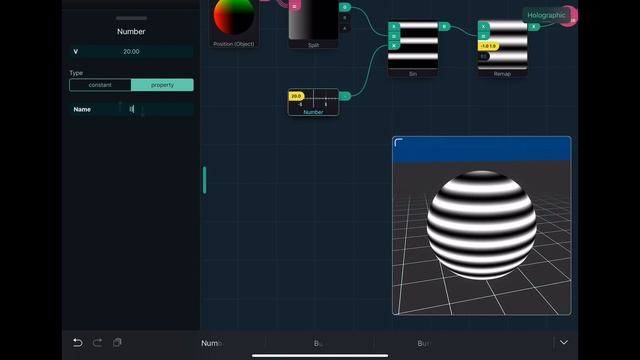Click the 'Number' panel title text
Screen dimensions: 640x360
point(131,31)
